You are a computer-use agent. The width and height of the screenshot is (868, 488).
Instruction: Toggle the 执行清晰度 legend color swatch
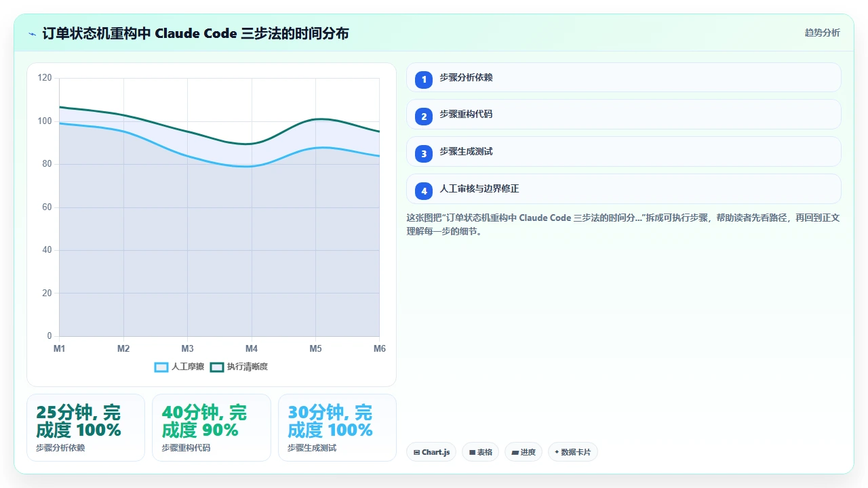[x=217, y=367]
